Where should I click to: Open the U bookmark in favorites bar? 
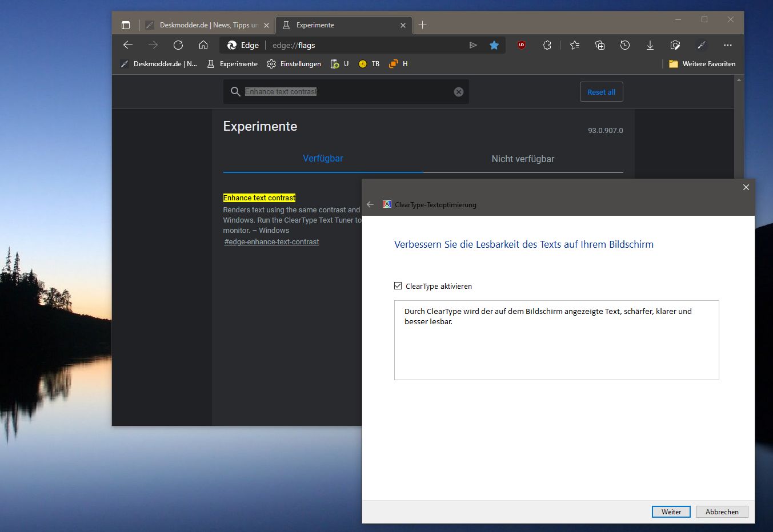[x=340, y=64]
